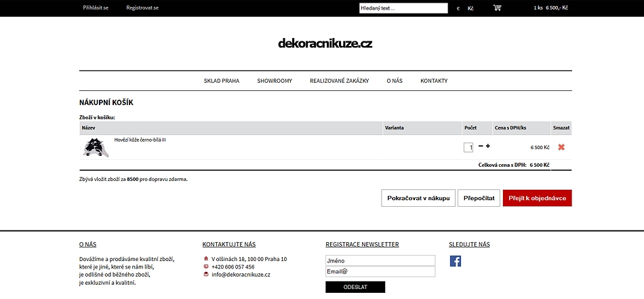
Task: Increase quantity with the plus icon
Action: 488,146
